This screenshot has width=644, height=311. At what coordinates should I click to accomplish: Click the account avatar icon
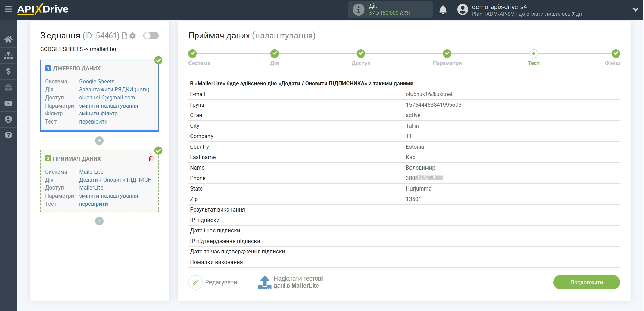[463, 9]
